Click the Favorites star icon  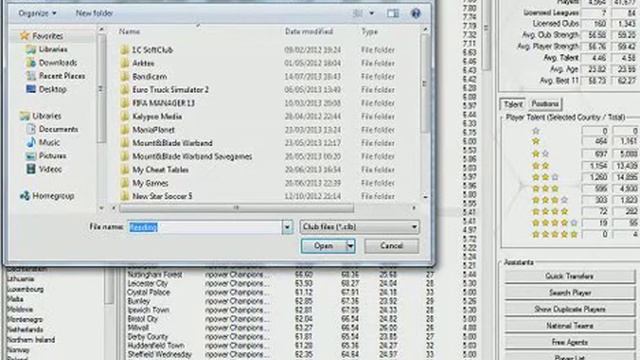click(x=24, y=36)
